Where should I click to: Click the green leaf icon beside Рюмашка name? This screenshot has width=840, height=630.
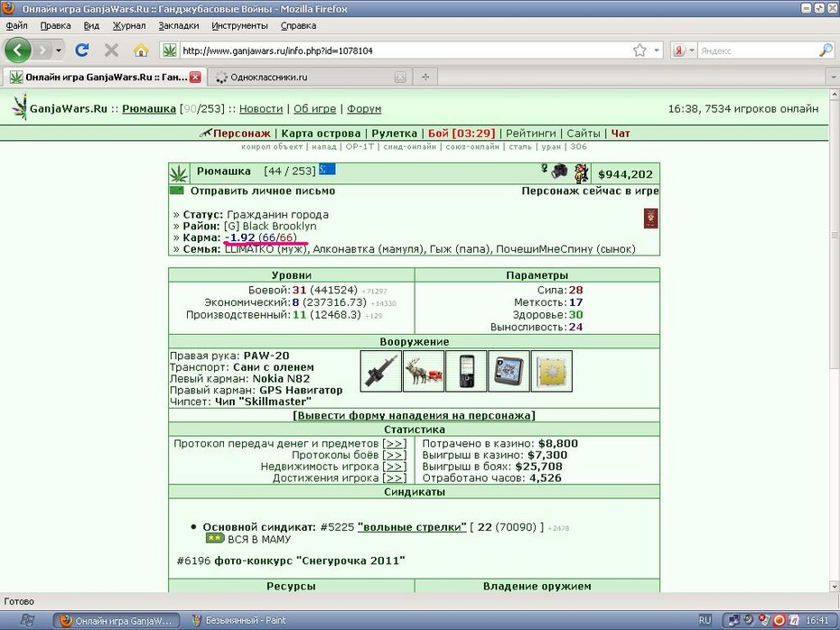point(179,173)
